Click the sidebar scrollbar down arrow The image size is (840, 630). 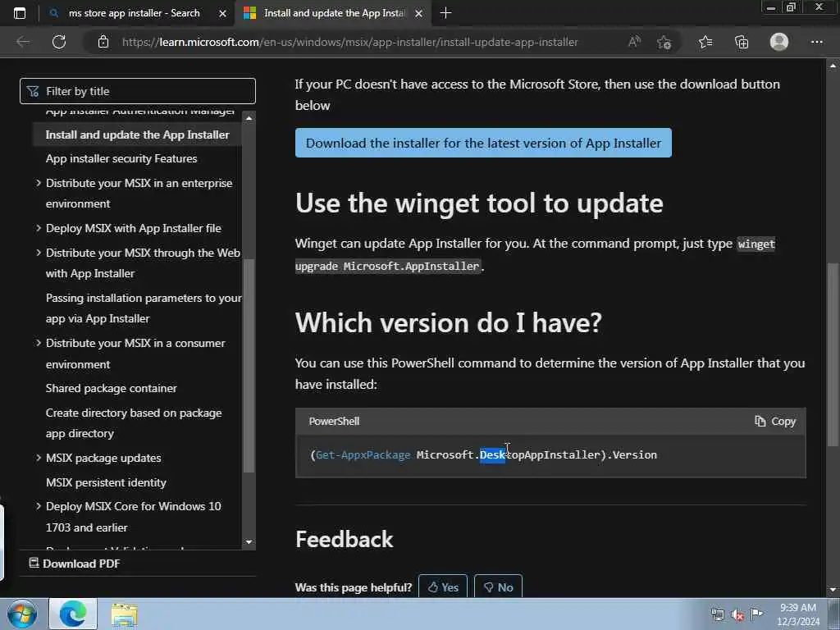249,542
